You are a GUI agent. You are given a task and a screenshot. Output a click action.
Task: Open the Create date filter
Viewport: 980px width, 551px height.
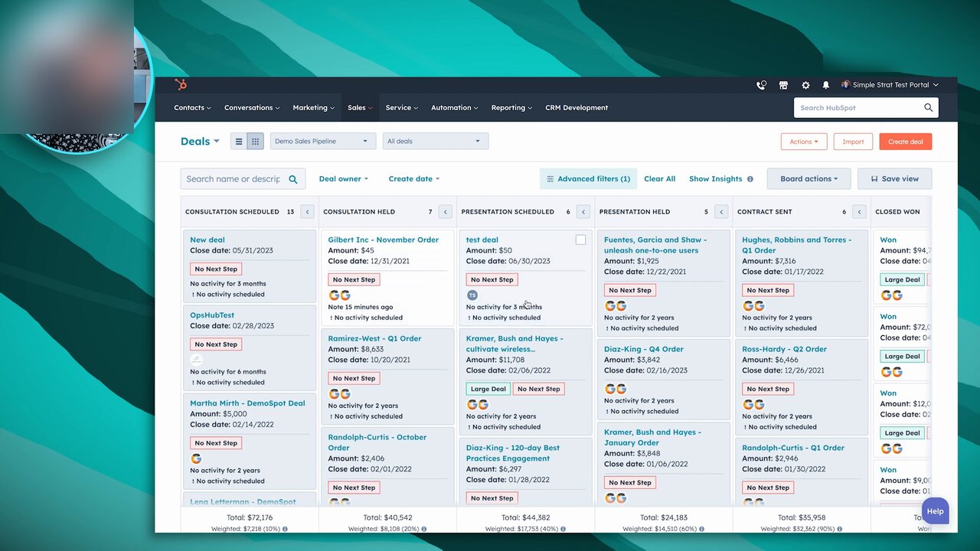[x=413, y=179]
